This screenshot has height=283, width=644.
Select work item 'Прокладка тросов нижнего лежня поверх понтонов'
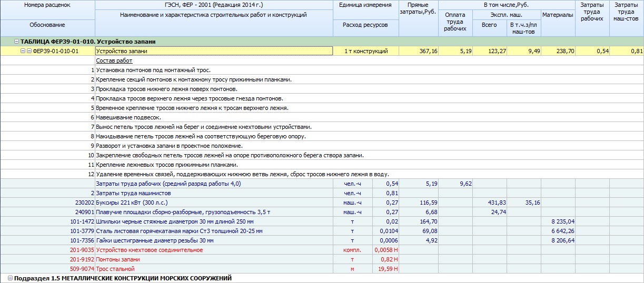pyautogui.click(x=166, y=89)
